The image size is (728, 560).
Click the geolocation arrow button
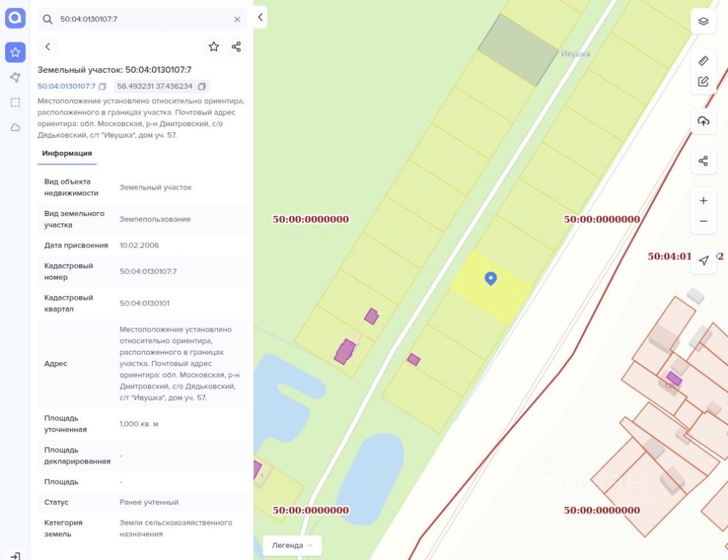pos(704,260)
